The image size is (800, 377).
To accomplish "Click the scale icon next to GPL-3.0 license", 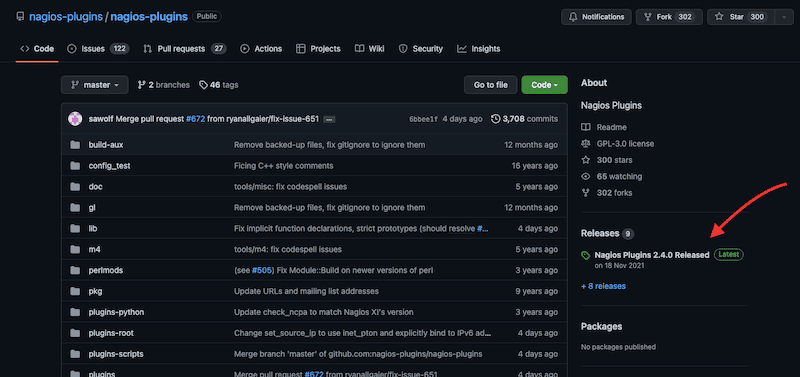I will (x=586, y=144).
